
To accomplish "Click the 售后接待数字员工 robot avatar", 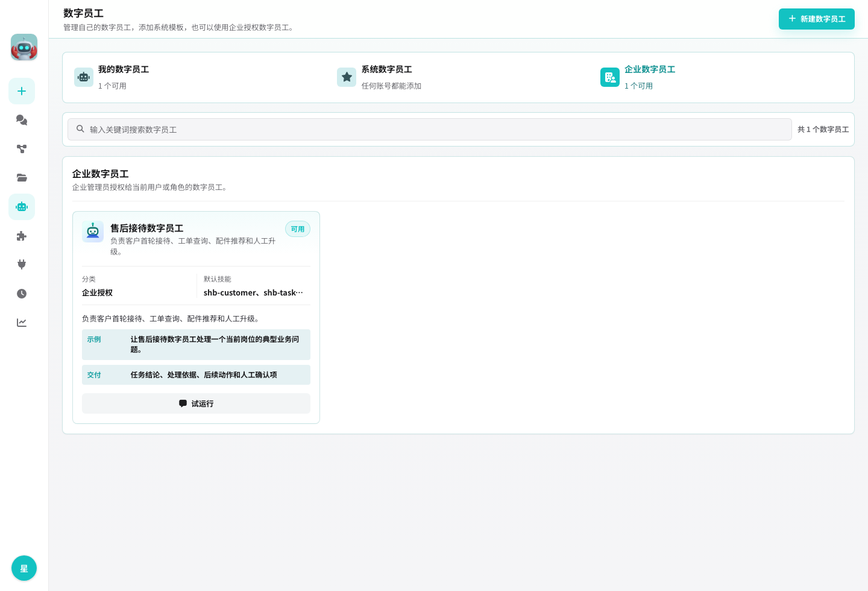I will (x=93, y=232).
